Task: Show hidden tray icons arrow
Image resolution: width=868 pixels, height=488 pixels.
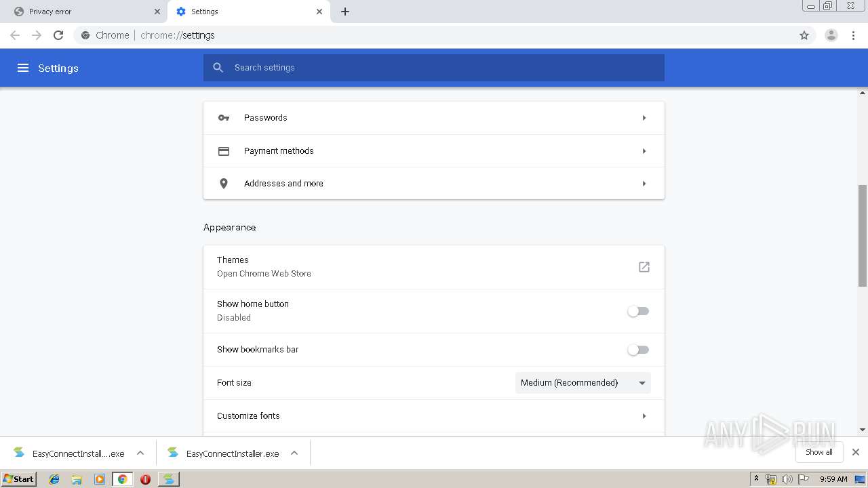Action: [x=756, y=479]
